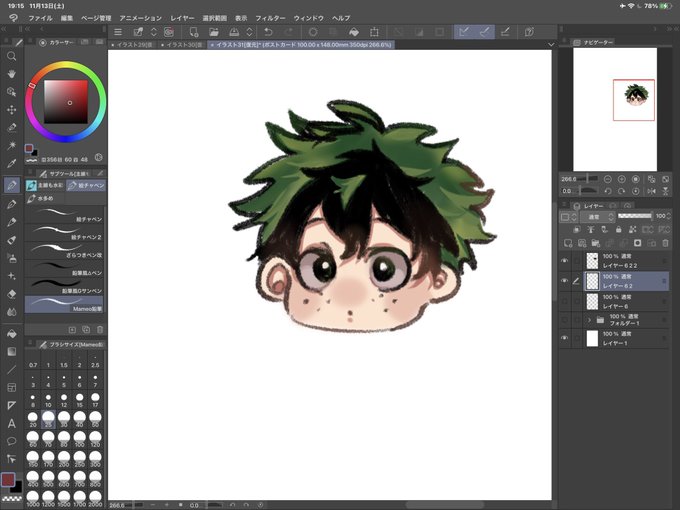Click Zoom out in Navigator
The image size is (680, 510).
[608, 179]
